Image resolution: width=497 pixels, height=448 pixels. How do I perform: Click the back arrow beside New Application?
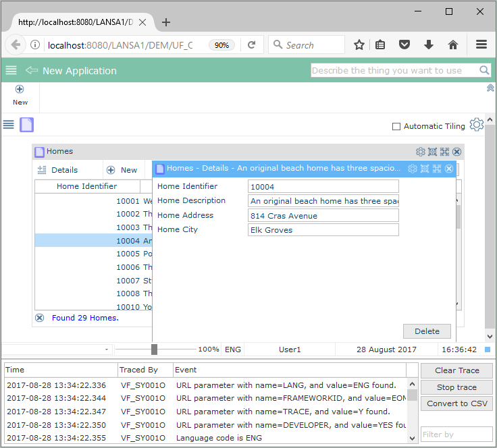pos(31,70)
